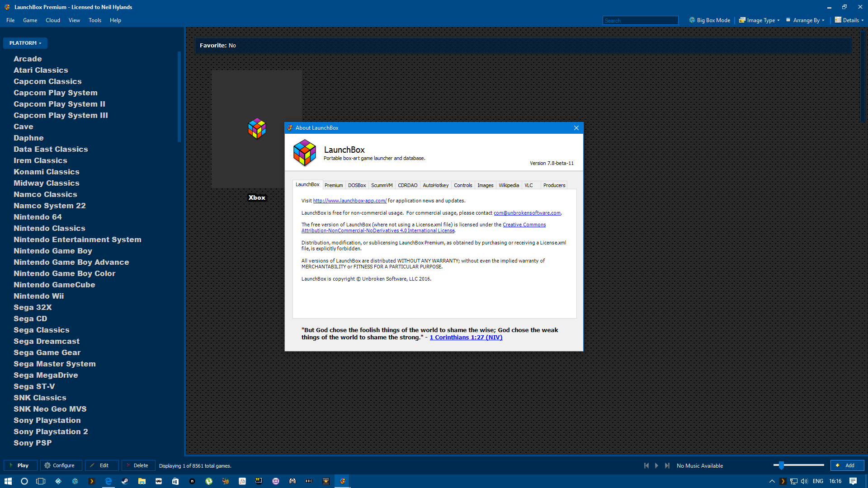Open Steam from the taskbar
The height and width of the screenshot is (488, 868).
[x=125, y=481]
